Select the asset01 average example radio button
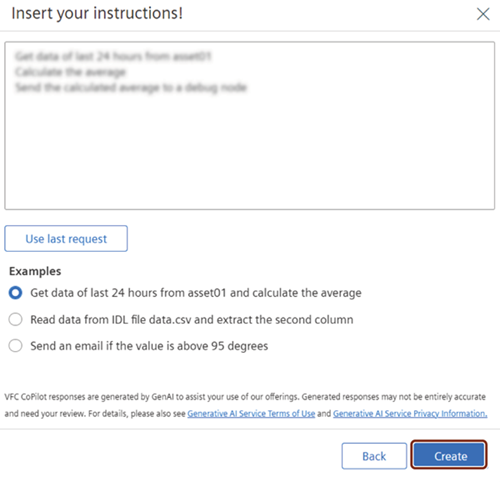Image resolution: width=500 pixels, height=482 pixels. (x=15, y=293)
